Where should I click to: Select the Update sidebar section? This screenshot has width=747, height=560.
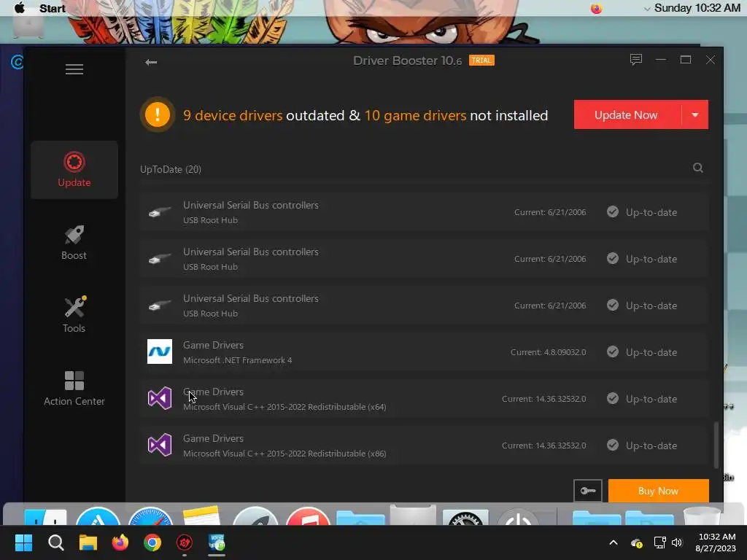[x=74, y=169]
